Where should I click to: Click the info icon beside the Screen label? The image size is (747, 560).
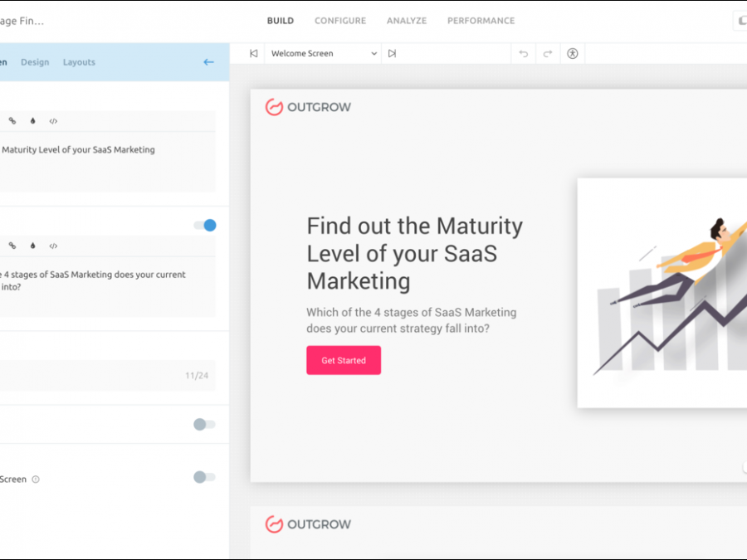pos(36,480)
